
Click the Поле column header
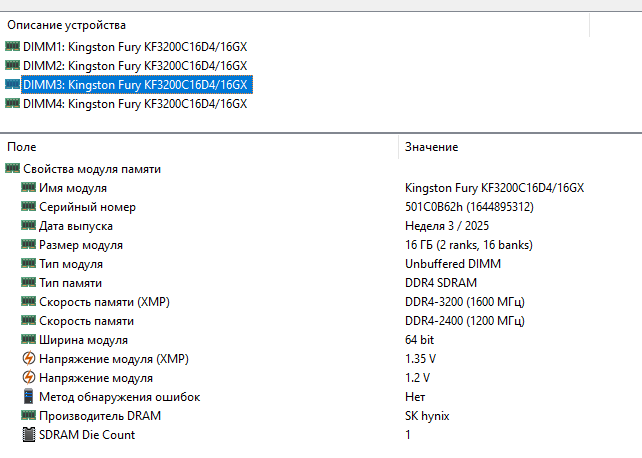coord(22,147)
